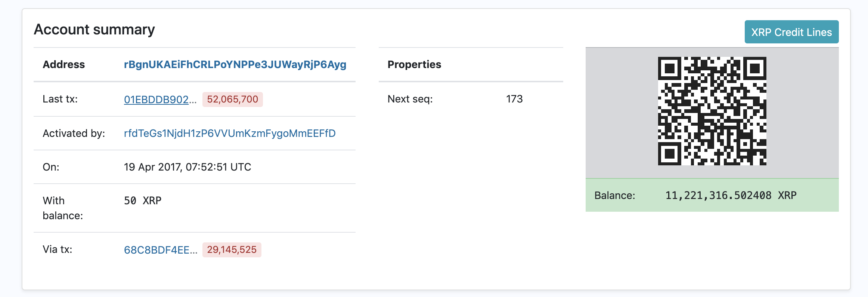This screenshot has width=868, height=297.
Task: Click the 50 XRP initial balance value
Action: click(143, 200)
